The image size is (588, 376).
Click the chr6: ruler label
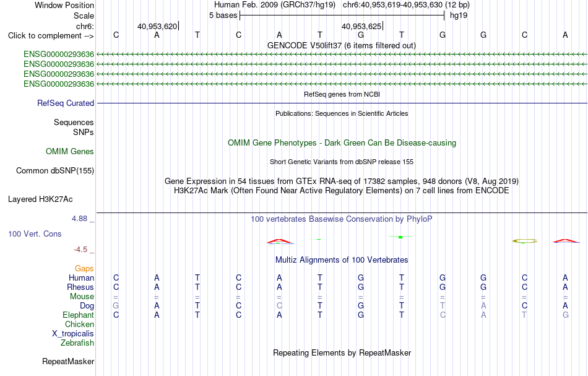click(x=85, y=26)
